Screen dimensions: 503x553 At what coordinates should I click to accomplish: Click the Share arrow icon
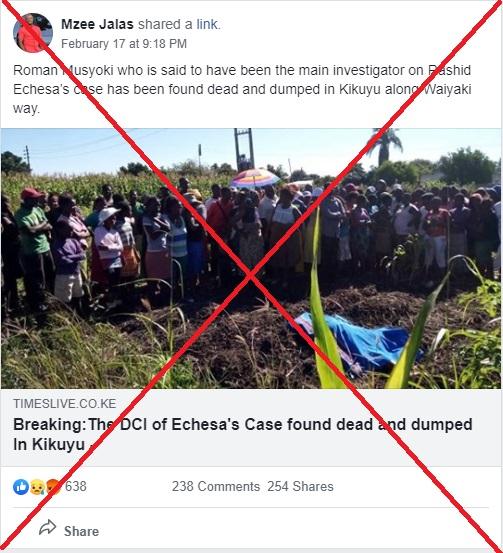tap(48, 528)
